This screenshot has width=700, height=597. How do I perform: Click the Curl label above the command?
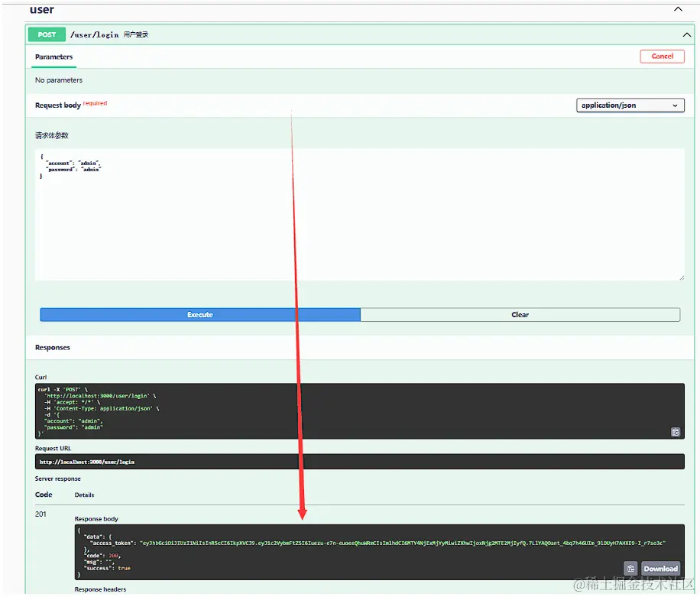tap(41, 378)
